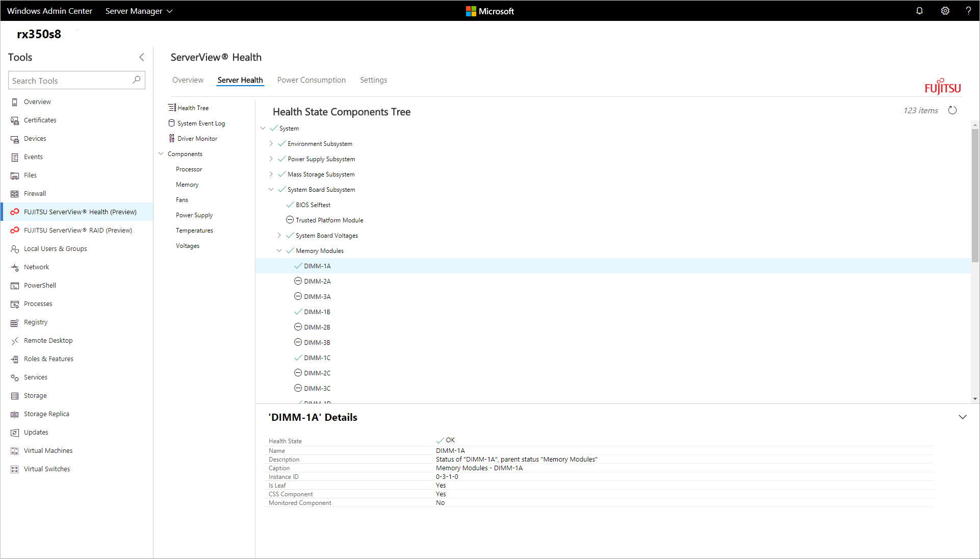Click the Trusted Platform Module status icon
The width and height of the screenshot is (980, 559).
(290, 219)
